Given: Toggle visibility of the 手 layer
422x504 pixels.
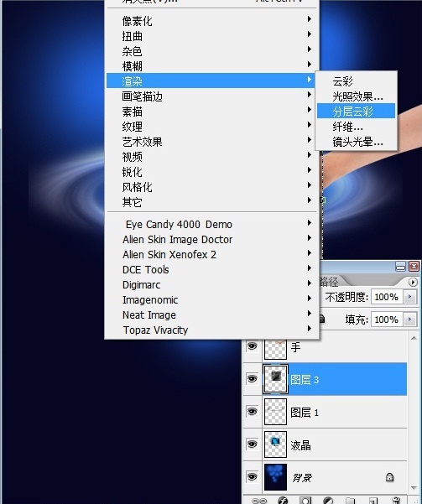Looking at the screenshot, I should (x=253, y=346).
